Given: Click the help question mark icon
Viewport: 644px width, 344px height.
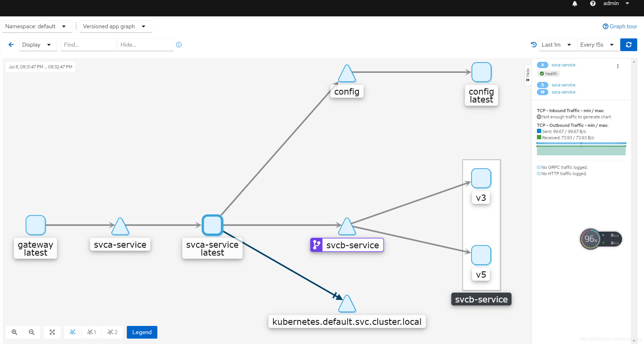Looking at the screenshot, I should [593, 4].
